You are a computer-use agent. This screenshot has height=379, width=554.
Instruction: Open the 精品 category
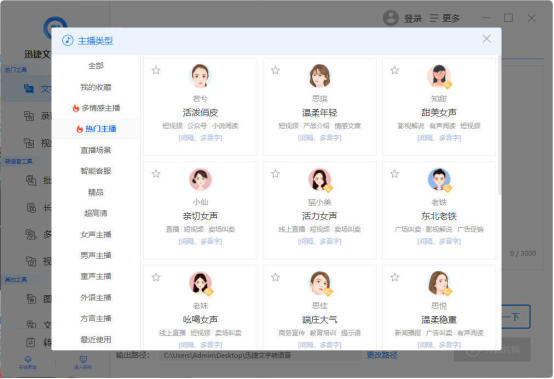tap(96, 192)
